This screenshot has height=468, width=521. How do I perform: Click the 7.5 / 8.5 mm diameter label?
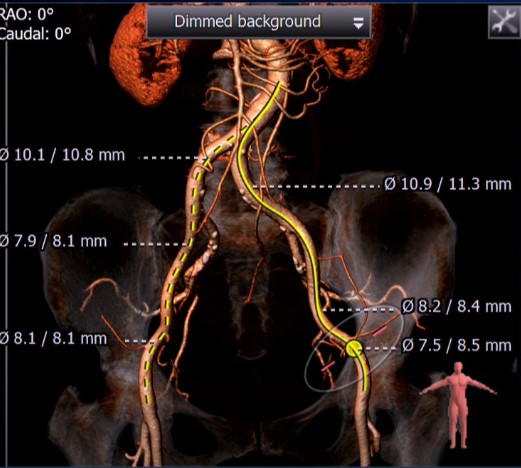456,345
